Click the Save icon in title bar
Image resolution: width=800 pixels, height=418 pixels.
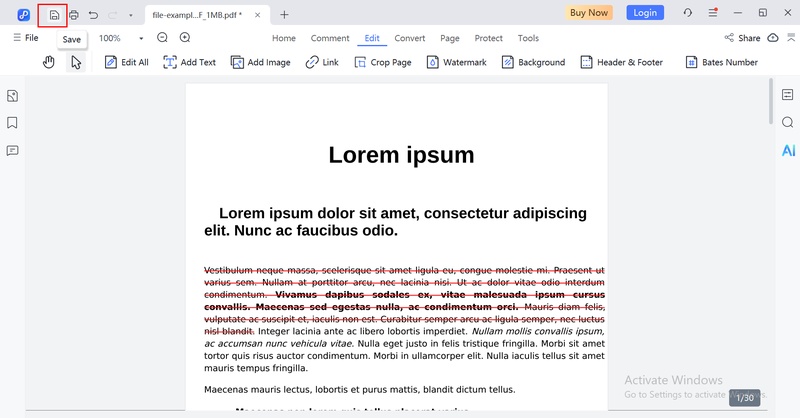pos(54,15)
